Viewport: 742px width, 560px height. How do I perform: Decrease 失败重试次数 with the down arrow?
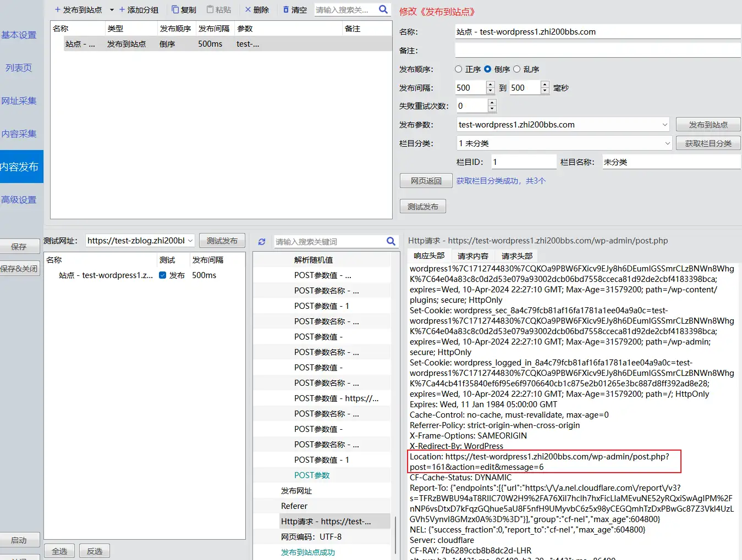coord(492,109)
